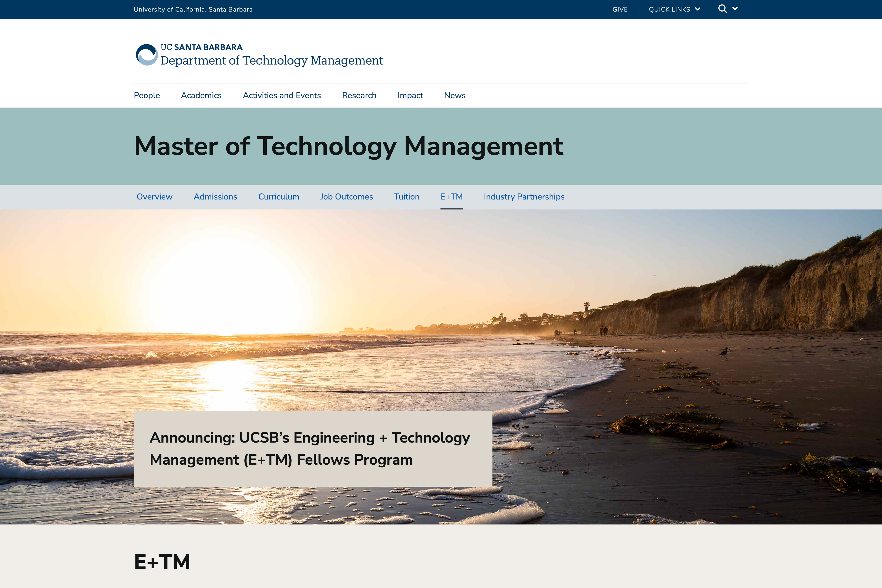Image resolution: width=882 pixels, height=588 pixels.
Task: Click the active E+TM tab
Action: click(x=451, y=197)
